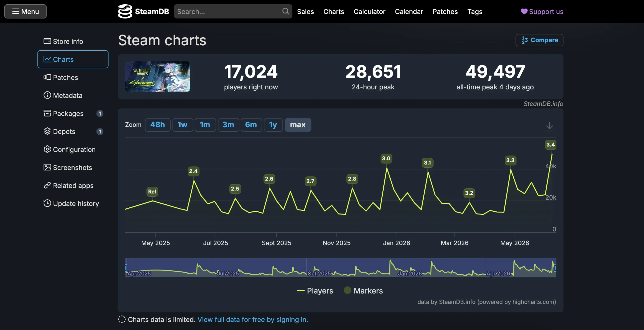Viewport: 644px width, 330px height.
Task: Open the Metadata sidebar section
Action: [x=73, y=95]
